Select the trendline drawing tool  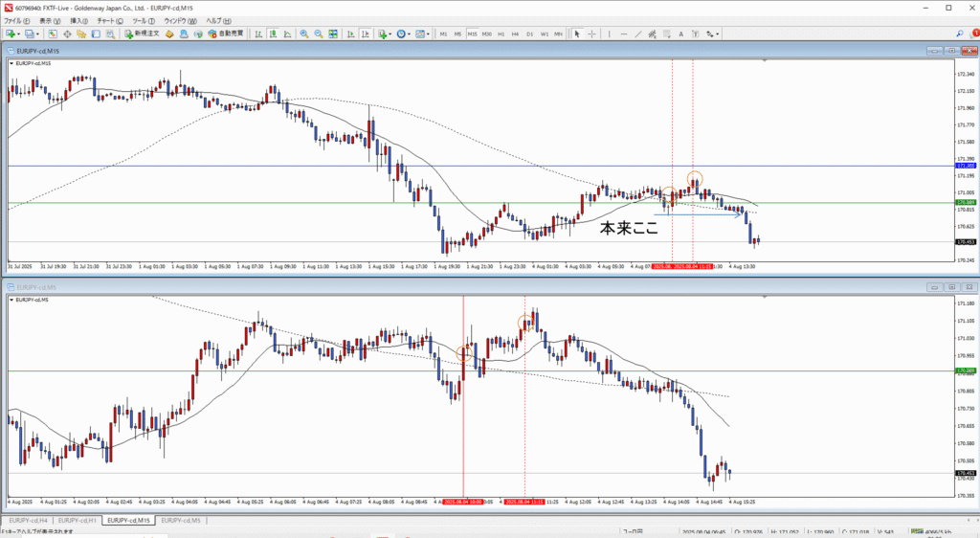637,34
